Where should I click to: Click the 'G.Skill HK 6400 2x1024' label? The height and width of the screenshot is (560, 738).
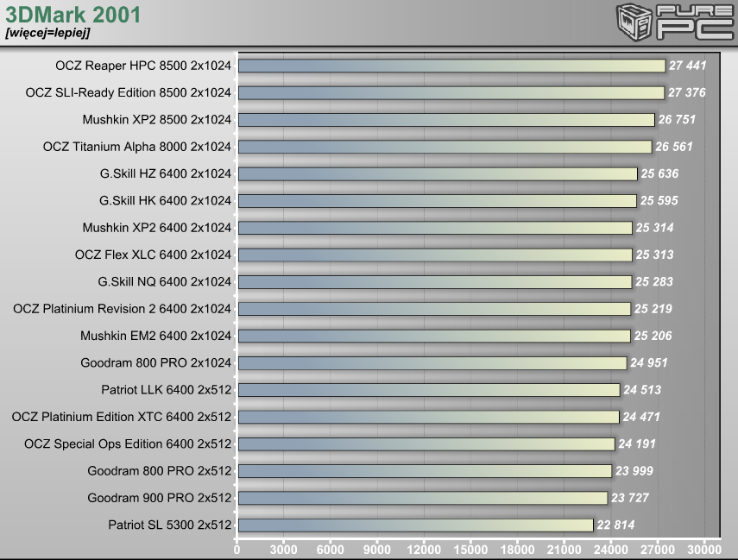(165, 201)
